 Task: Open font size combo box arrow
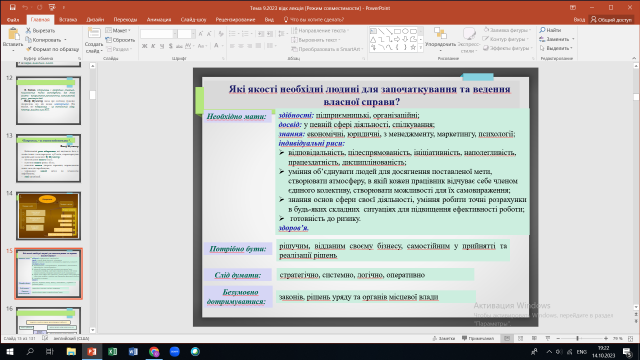[193, 34]
